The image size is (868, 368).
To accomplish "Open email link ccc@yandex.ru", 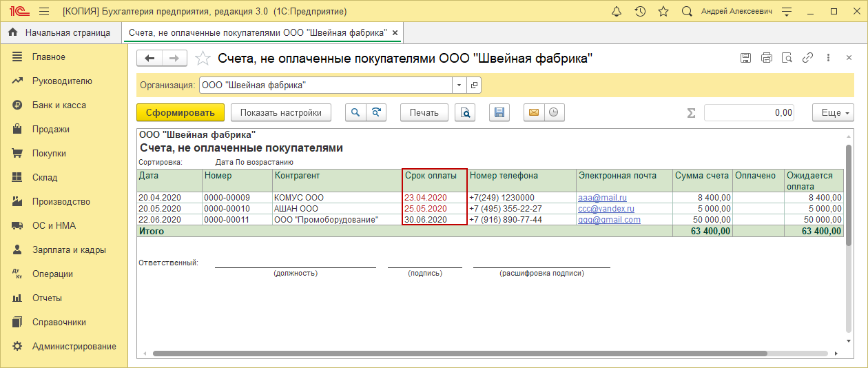I will coord(606,208).
